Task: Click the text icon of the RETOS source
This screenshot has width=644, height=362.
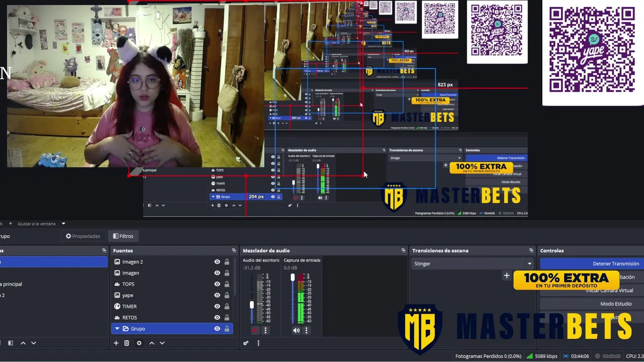Action: point(117,317)
